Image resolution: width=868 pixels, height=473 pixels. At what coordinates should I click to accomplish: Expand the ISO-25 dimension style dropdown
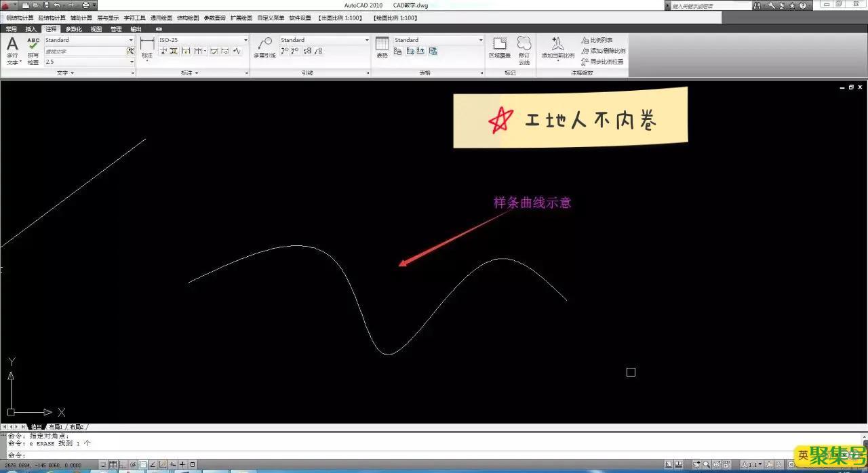point(245,40)
